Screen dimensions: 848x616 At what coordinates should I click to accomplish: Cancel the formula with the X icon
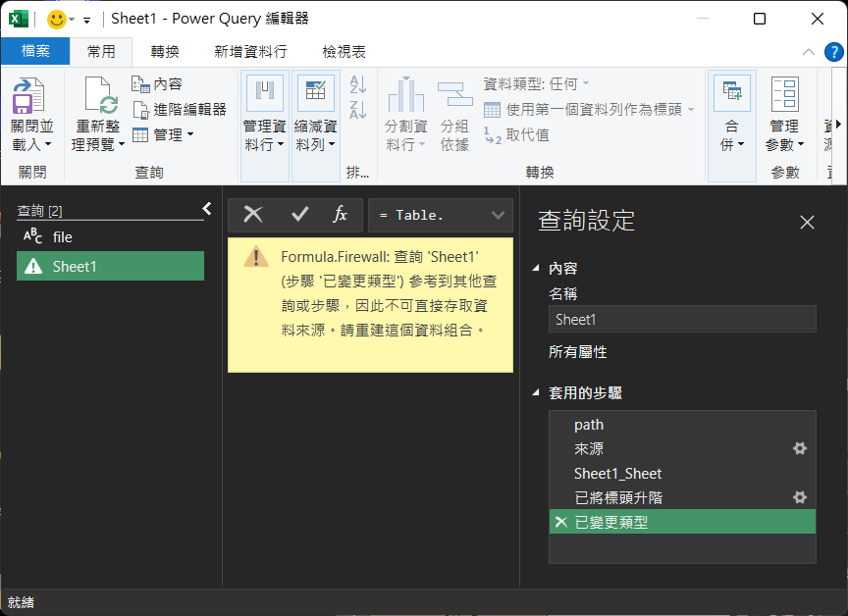click(x=253, y=215)
